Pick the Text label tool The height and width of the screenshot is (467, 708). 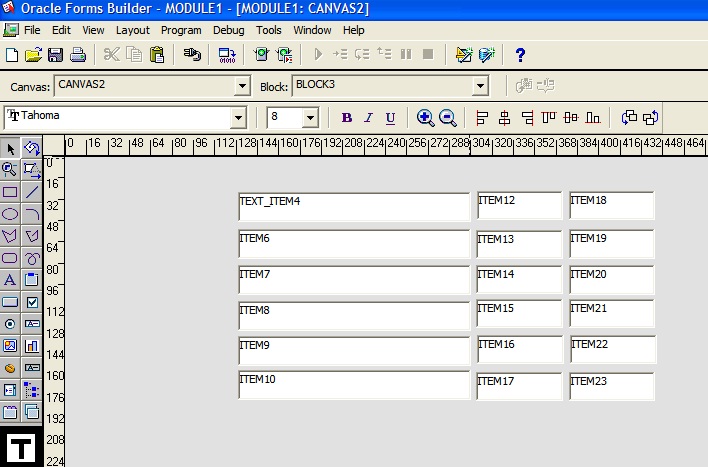(x=10, y=280)
